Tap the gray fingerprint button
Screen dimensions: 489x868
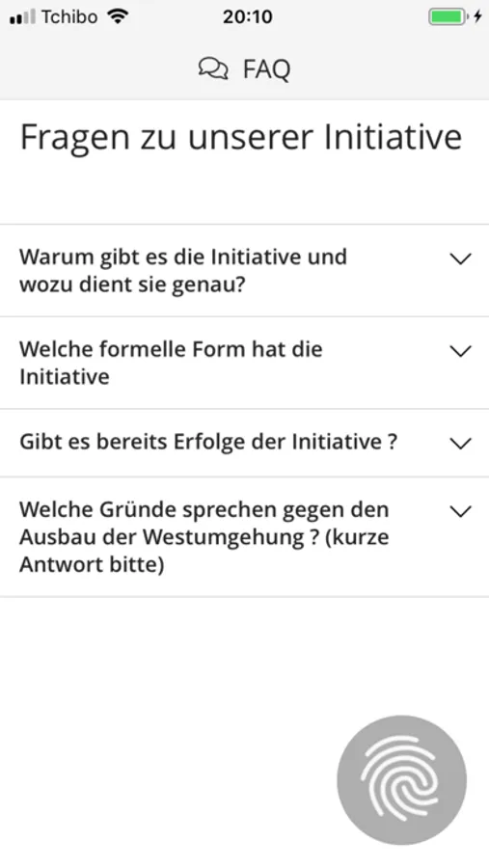pos(401,780)
